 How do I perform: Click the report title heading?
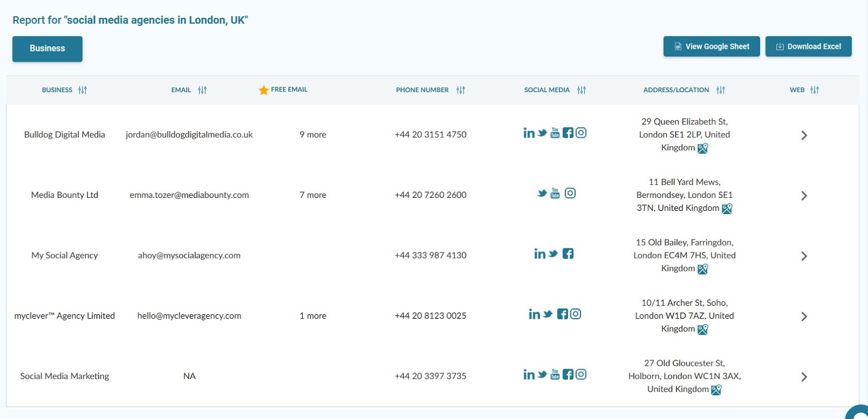(130, 20)
